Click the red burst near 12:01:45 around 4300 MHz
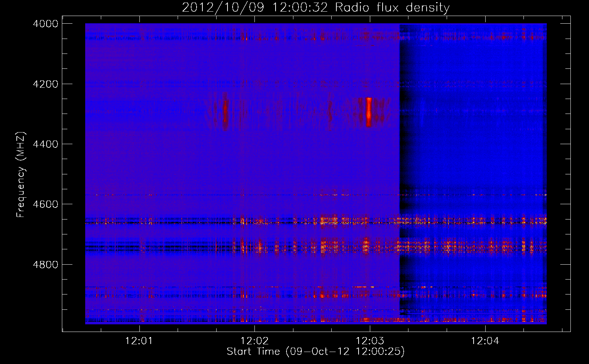 coord(225,112)
